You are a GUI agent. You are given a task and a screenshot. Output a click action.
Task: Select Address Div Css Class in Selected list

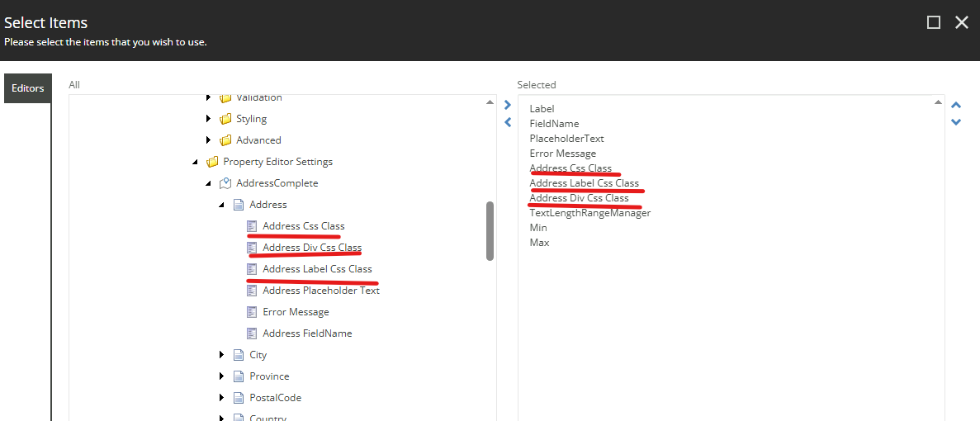point(580,198)
